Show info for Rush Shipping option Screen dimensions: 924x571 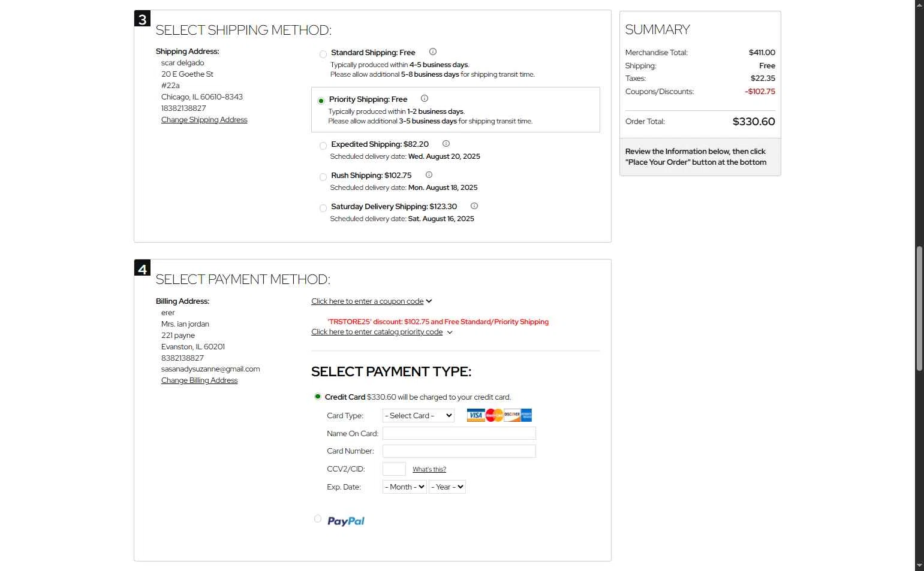429,175
